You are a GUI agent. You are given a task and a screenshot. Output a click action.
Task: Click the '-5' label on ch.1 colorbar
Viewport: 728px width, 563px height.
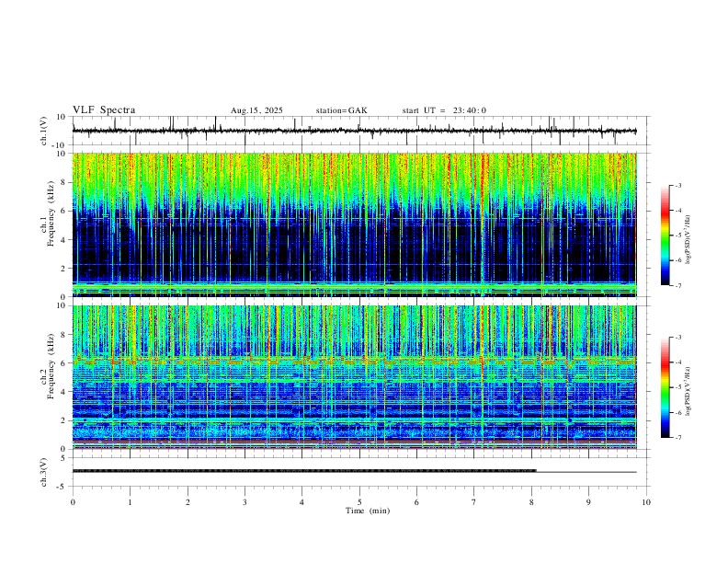pyautogui.click(x=677, y=236)
